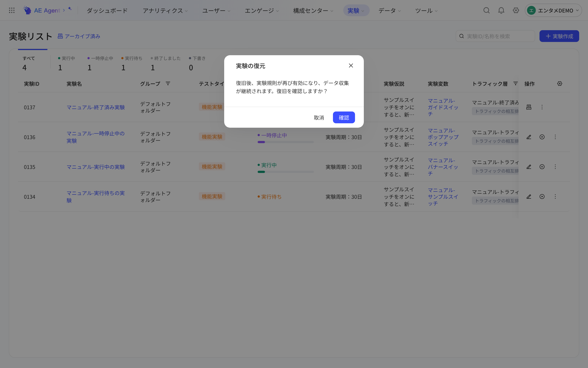
Task: Click the 実行待ち status of 0134
Action: pyautogui.click(x=269, y=197)
